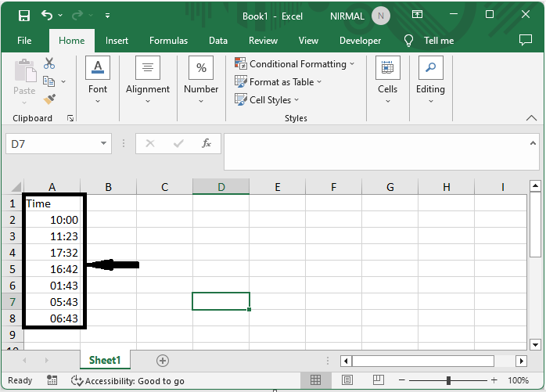This screenshot has width=546, height=392.
Task: Open Conditional Formatting menu
Action: (x=295, y=63)
